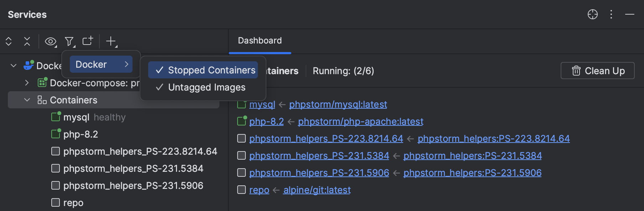This screenshot has height=211, width=644.
Task: Open the plus icon to add a service
Action: [111, 41]
